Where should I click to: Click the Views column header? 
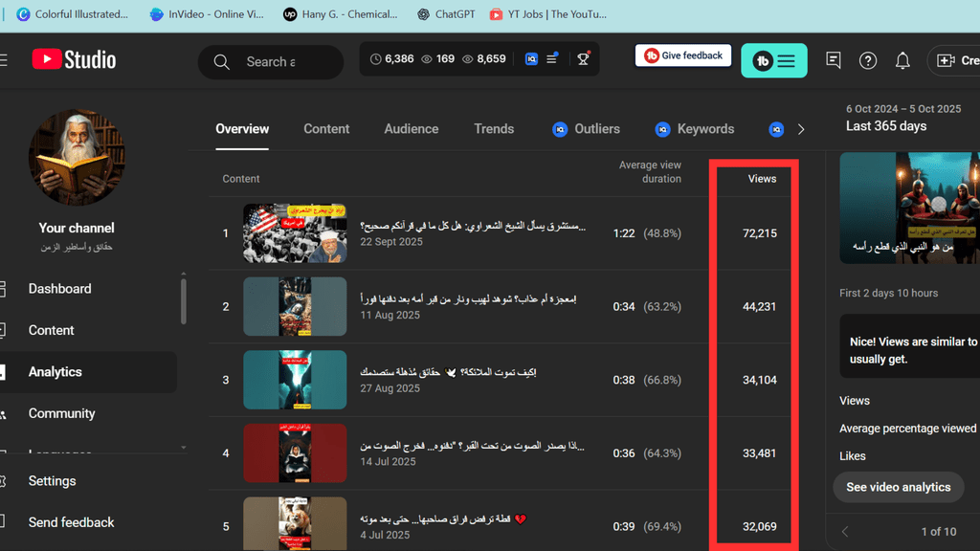[762, 179]
